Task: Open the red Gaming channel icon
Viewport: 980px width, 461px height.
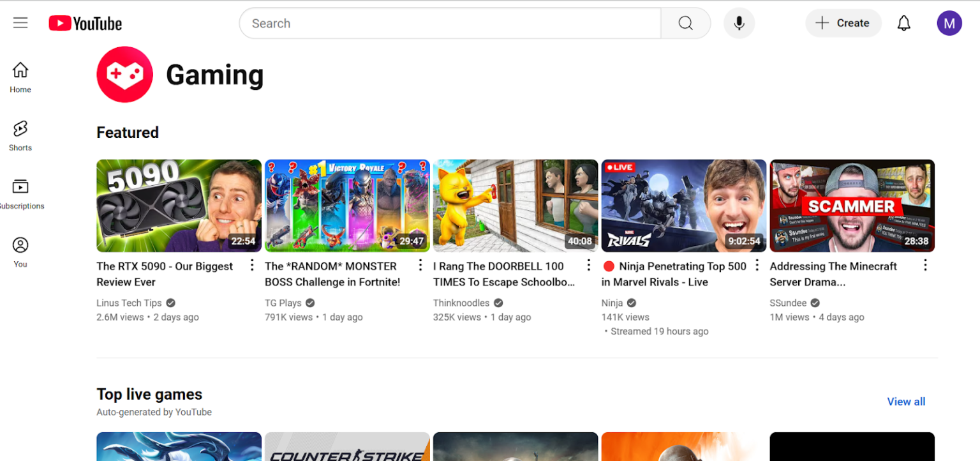Action: [124, 75]
